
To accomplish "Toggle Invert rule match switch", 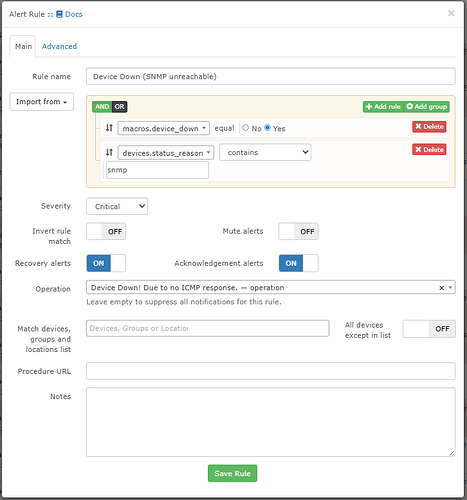I will point(106,231).
